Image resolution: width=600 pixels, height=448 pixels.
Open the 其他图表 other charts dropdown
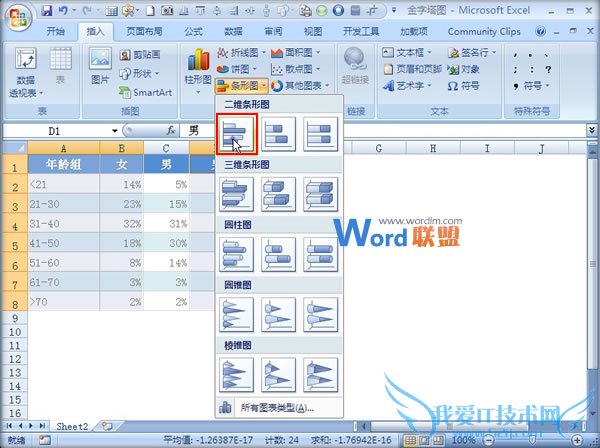(300, 86)
